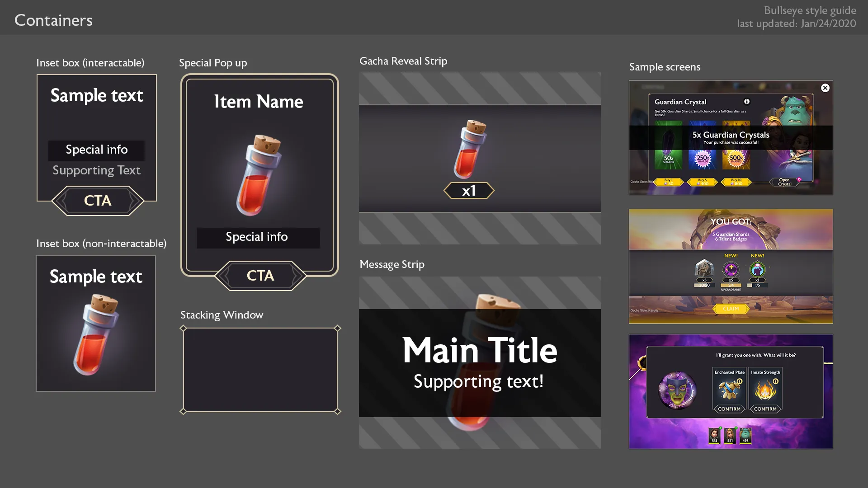Click potion icon in non-interactable inset box
The width and height of the screenshot is (868, 488).
pos(96,334)
